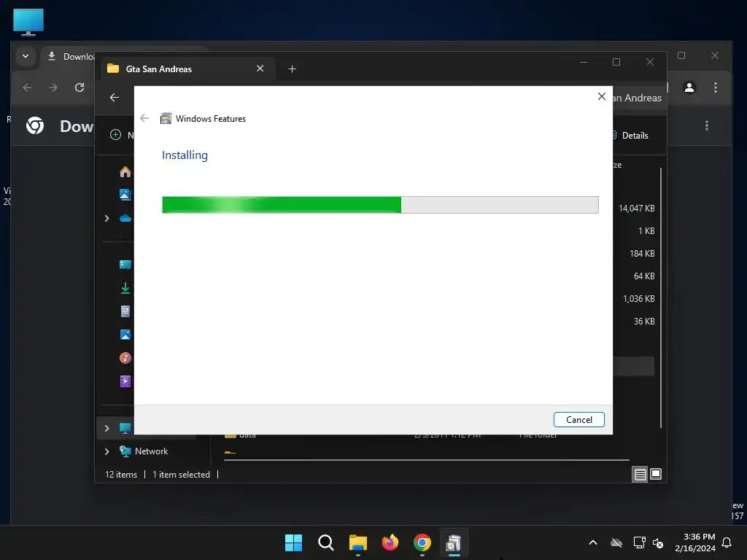Open Gallery in File Explorer sidebar
The height and width of the screenshot is (560, 747).
pos(125,194)
